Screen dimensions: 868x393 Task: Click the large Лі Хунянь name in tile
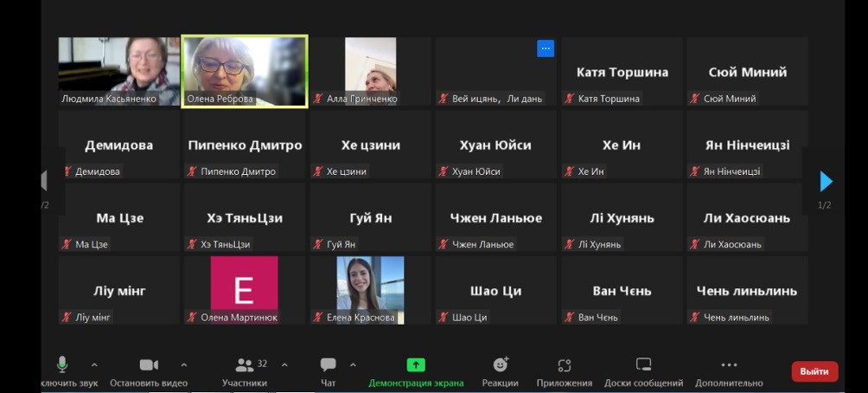point(622,218)
